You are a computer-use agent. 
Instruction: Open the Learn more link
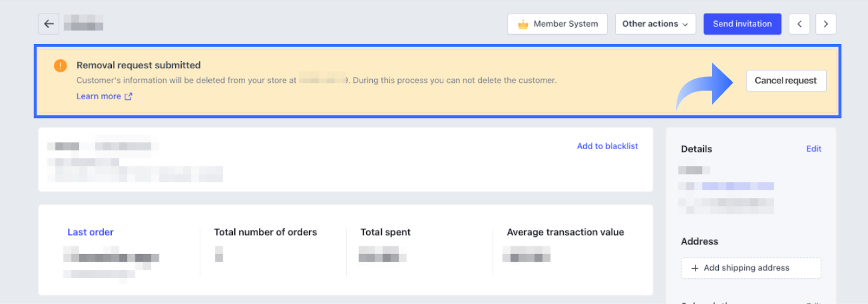tap(99, 96)
